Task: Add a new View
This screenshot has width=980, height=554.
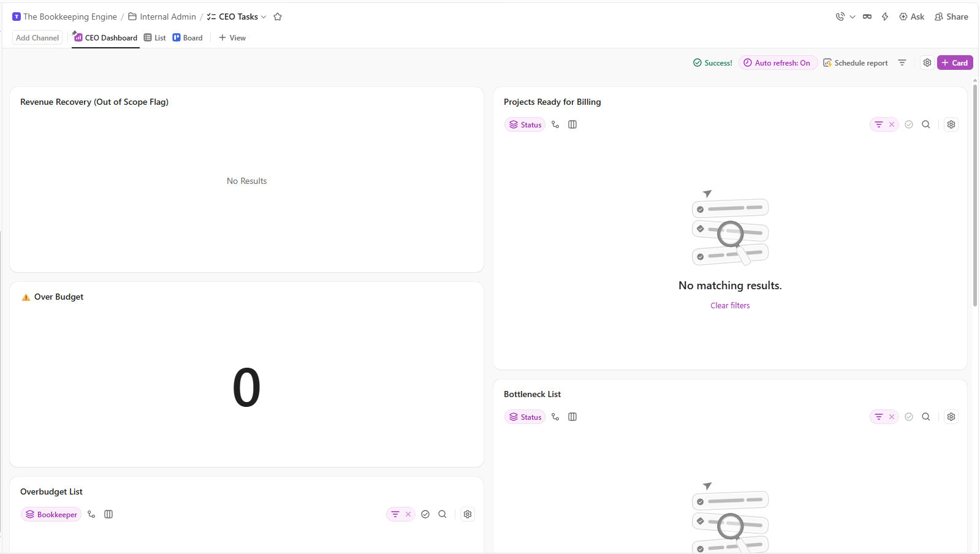Action: (232, 37)
